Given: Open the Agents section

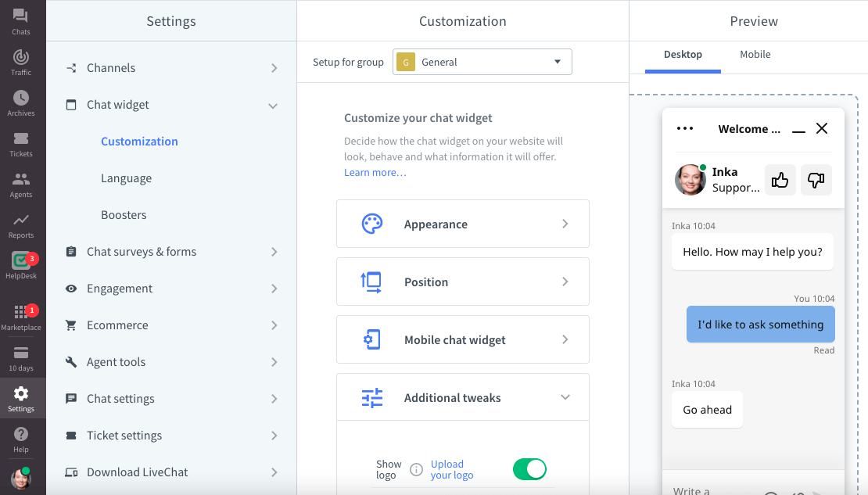Looking at the screenshot, I should click(21, 185).
